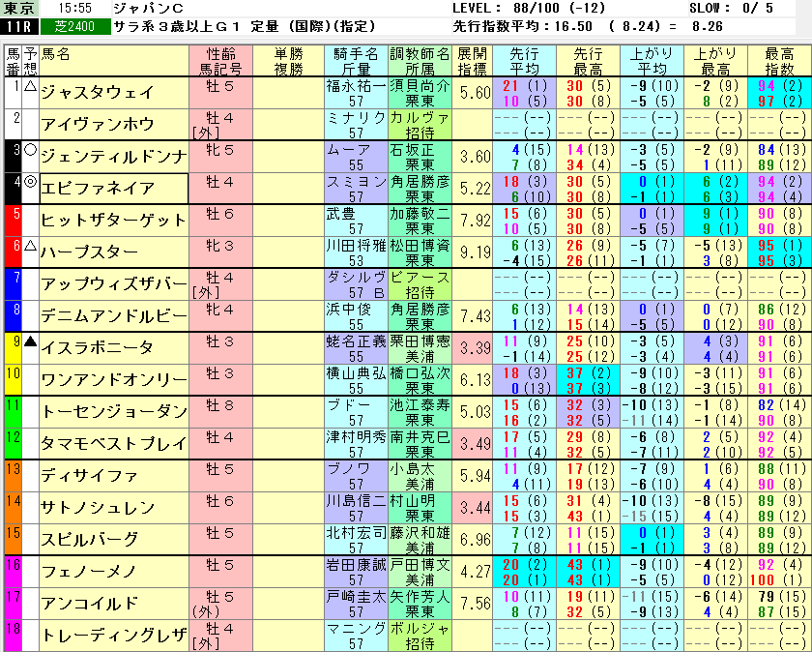Click the 先行平均 column header
The image size is (812, 652).
point(525,60)
